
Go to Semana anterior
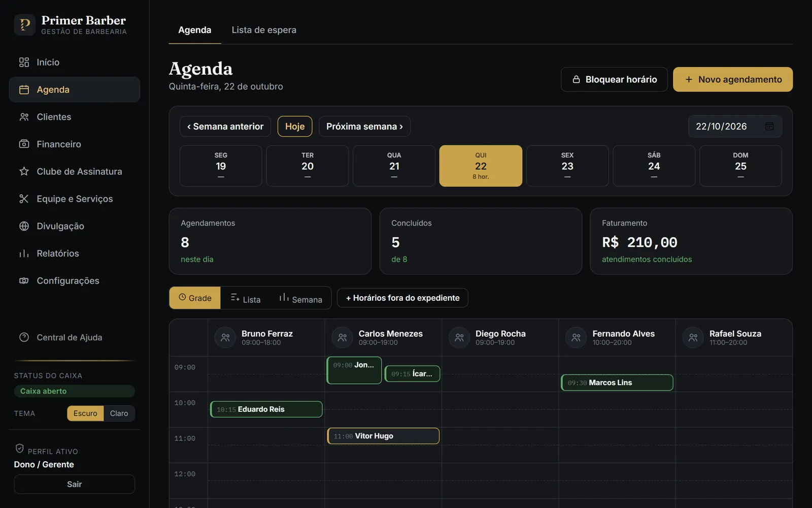(225, 126)
